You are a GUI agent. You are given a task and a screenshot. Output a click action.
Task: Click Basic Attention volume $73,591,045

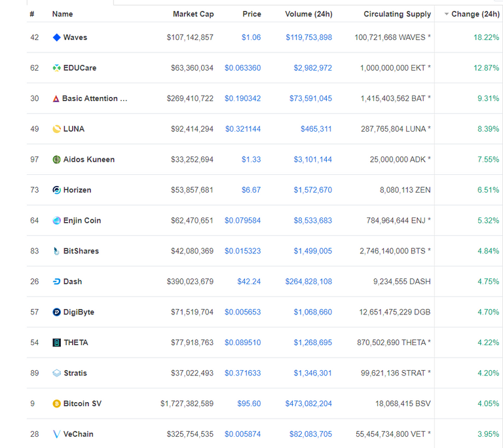(x=310, y=98)
